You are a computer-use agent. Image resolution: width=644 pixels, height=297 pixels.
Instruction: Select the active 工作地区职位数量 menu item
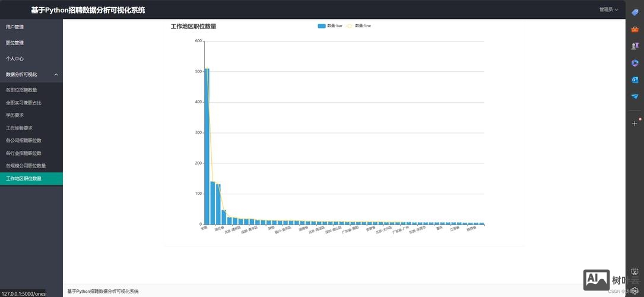(x=31, y=179)
